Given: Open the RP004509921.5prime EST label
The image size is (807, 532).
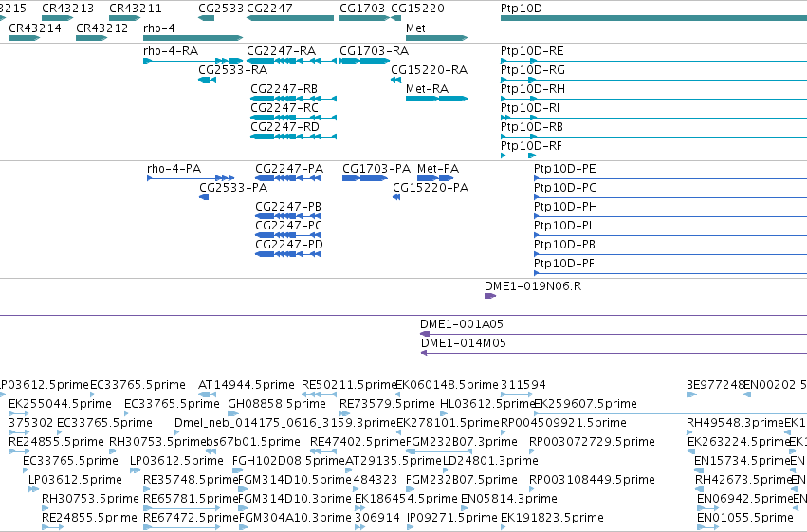Looking at the screenshot, I should pyautogui.click(x=563, y=422).
